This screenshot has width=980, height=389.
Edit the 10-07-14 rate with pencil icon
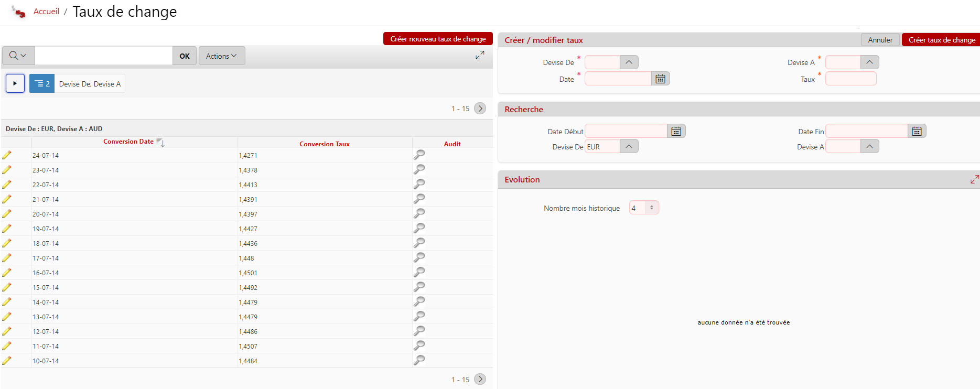tap(7, 361)
